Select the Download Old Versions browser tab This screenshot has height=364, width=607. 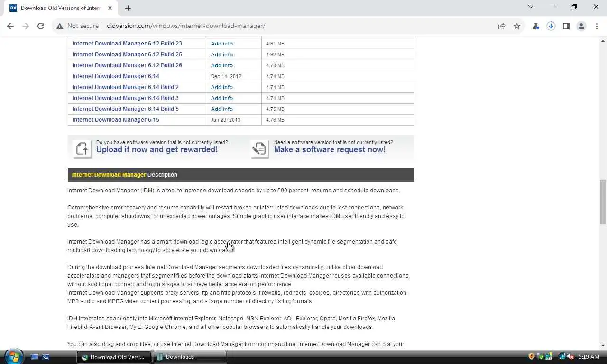click(61, 8)
